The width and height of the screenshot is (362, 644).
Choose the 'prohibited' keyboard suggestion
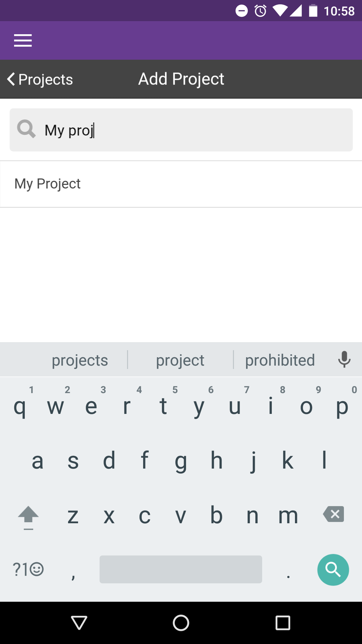pyautogui.click(x=280, y=360)
